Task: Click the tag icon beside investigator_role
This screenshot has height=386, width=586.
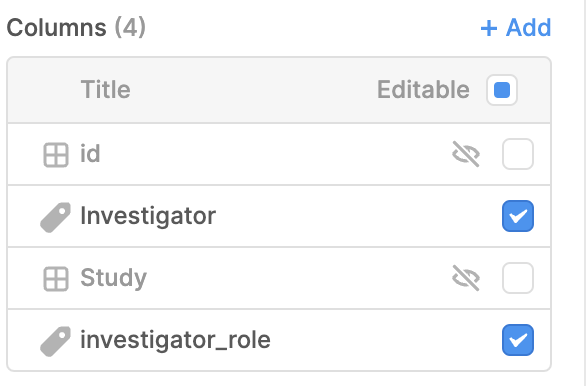Action: point(55,341)
